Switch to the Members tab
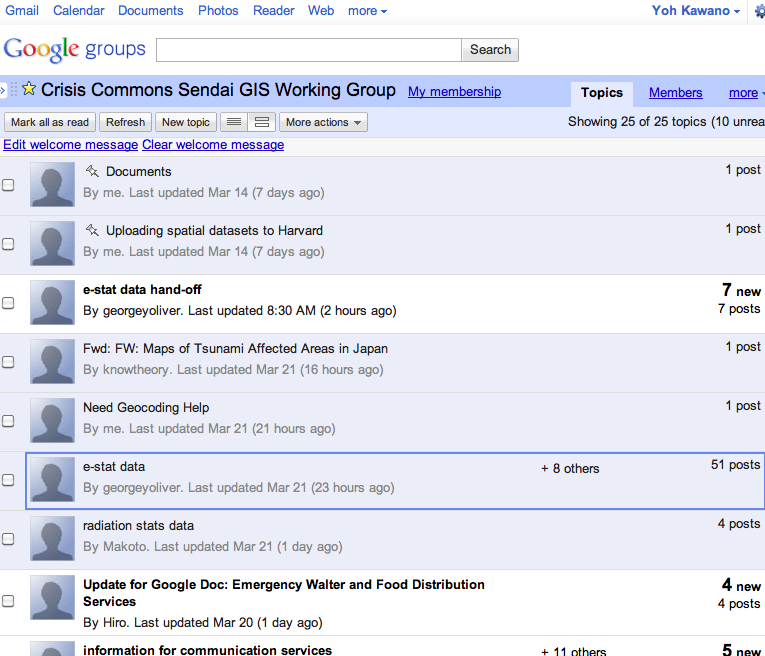Screen dimensions: 765x656 pos(675,93)
